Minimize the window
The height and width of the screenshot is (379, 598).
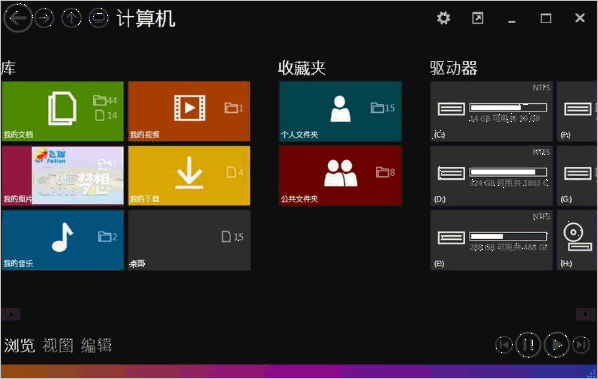512,21
